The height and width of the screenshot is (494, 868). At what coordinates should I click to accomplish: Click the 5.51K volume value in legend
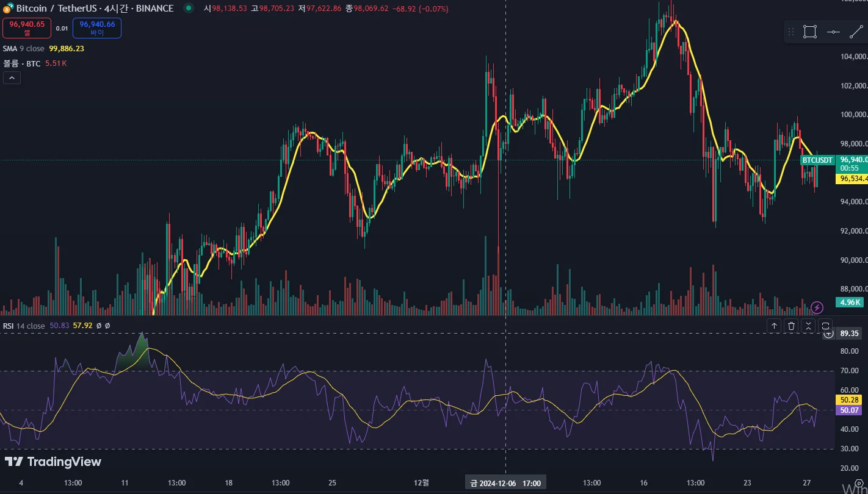coord(56,63)
